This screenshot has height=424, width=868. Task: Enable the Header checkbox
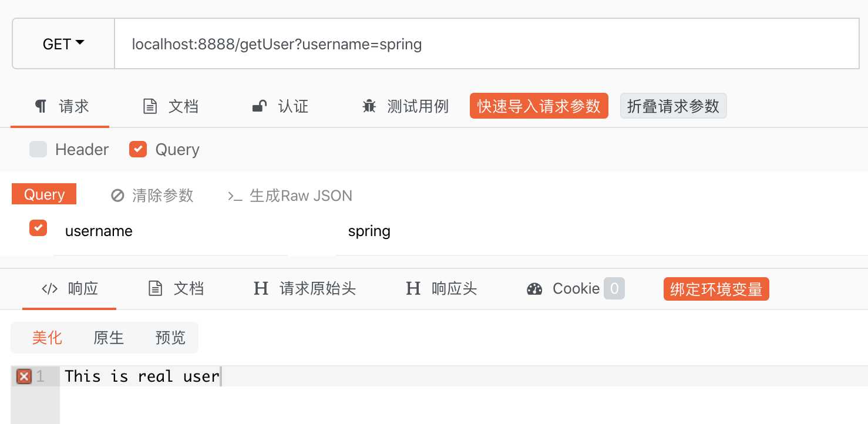click(38, 149)
